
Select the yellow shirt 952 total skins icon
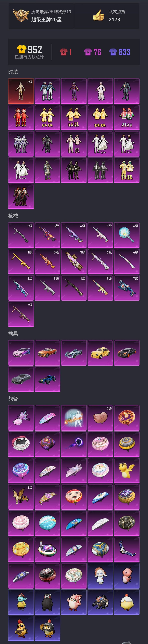tap(22, 49)
